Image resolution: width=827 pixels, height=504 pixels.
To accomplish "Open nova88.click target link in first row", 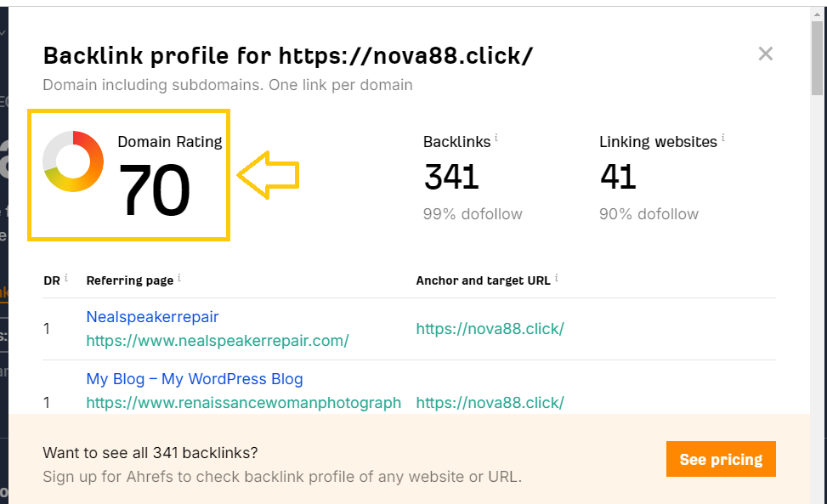I will 490,329.
